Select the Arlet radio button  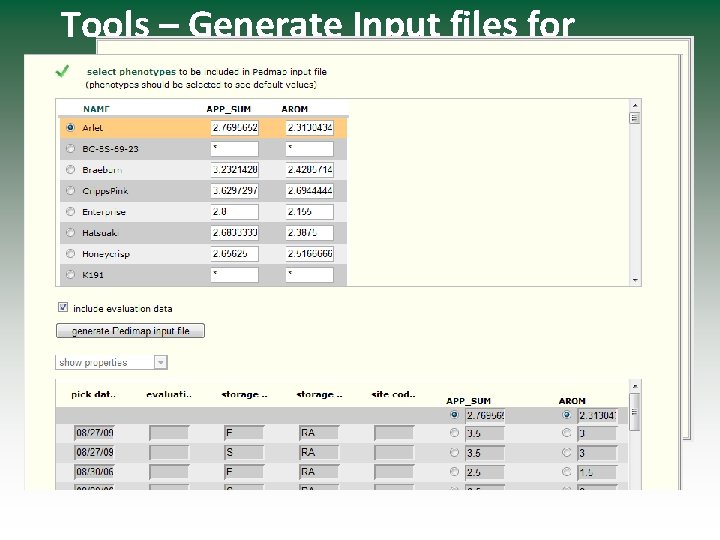click(x=70, y=128)
